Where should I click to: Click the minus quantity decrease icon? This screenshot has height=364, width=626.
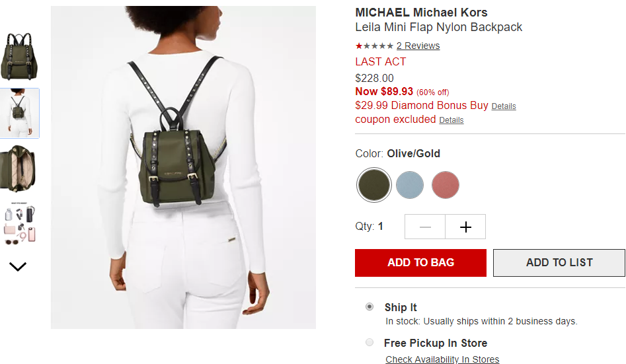click(425, 227)
